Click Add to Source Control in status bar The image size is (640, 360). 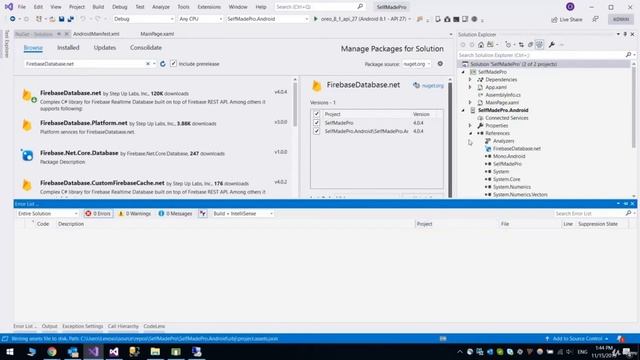tap(577, 339)
